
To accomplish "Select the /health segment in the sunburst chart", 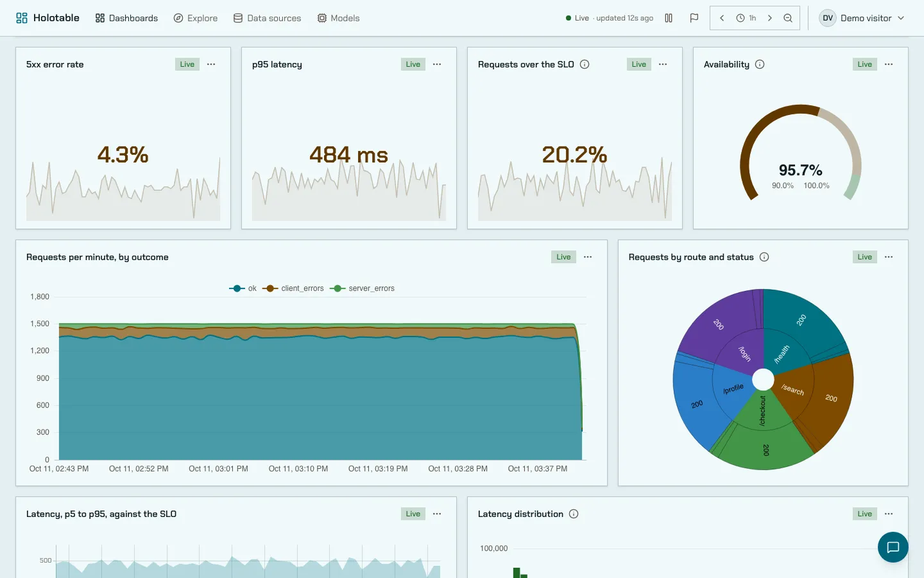I will coord(783,353).
